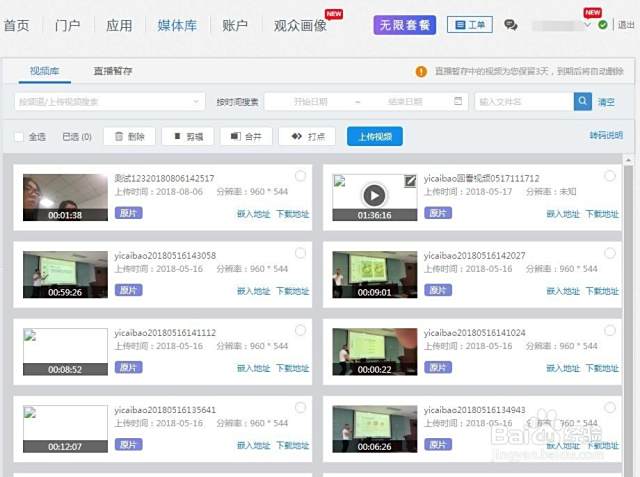
Task: Click 打点 marker button
Action: click(307, 136)
